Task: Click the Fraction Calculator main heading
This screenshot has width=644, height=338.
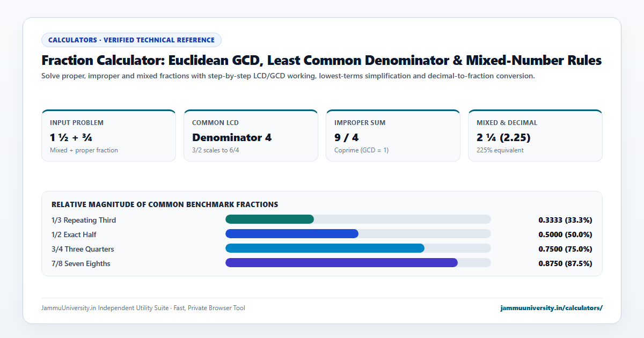Action: pos(321,60)
